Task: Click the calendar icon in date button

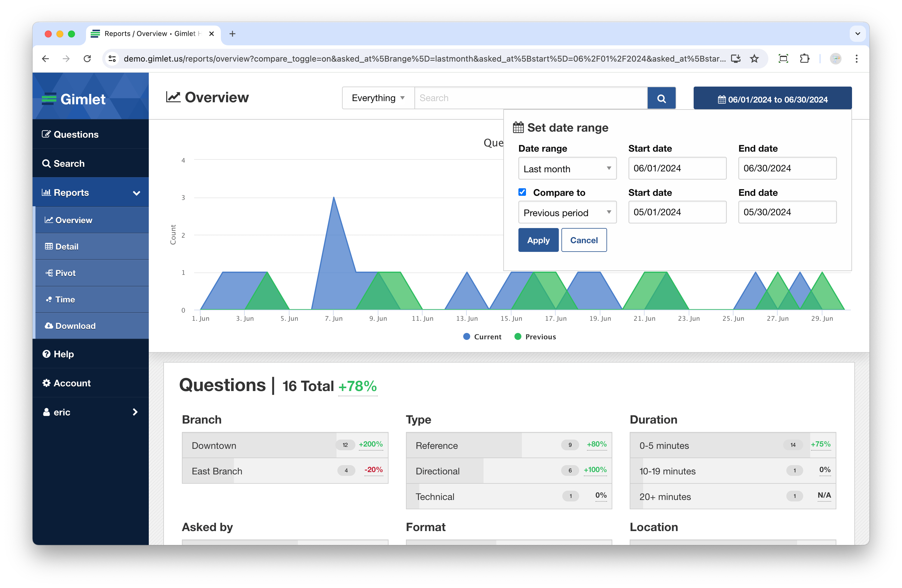Action: (722, 99)
